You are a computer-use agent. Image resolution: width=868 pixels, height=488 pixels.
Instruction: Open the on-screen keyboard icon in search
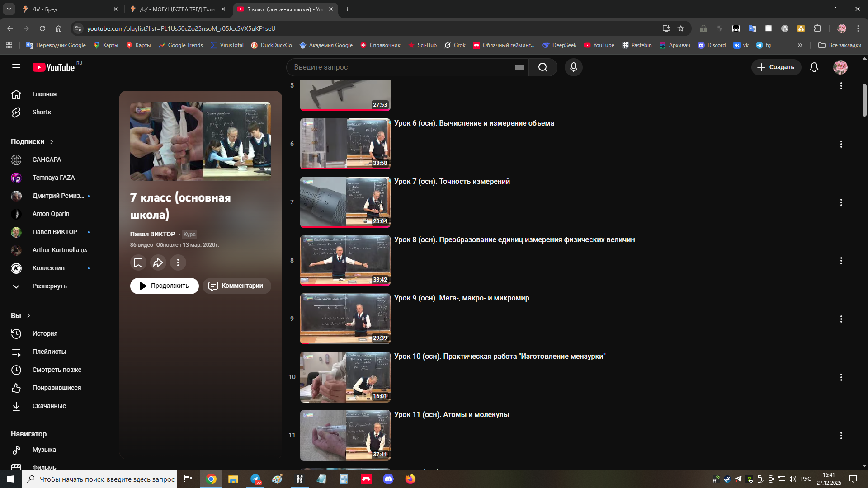519,67
